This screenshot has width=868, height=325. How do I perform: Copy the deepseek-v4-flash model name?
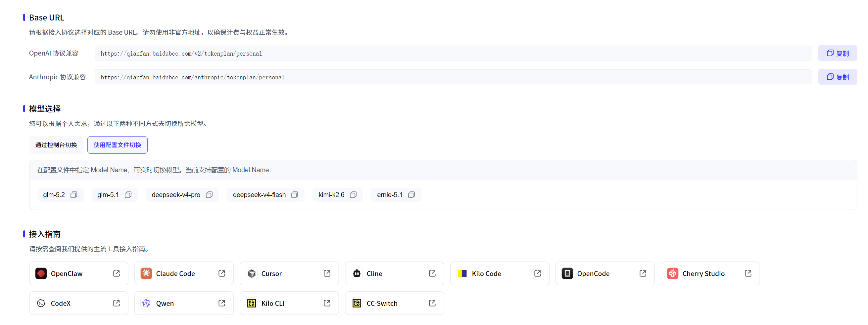pyautogui.click(x=295, y=195)
